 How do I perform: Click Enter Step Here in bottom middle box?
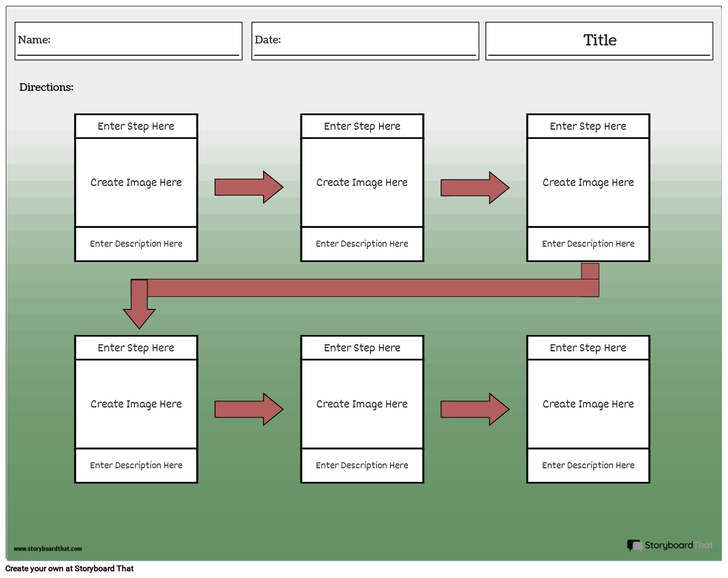click(362, 347)
